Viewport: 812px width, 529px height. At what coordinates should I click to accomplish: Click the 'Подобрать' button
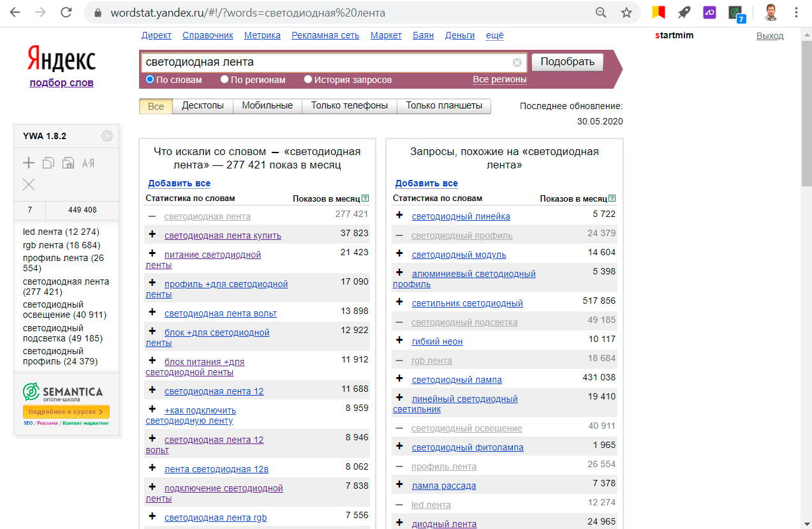coord(567,62)
